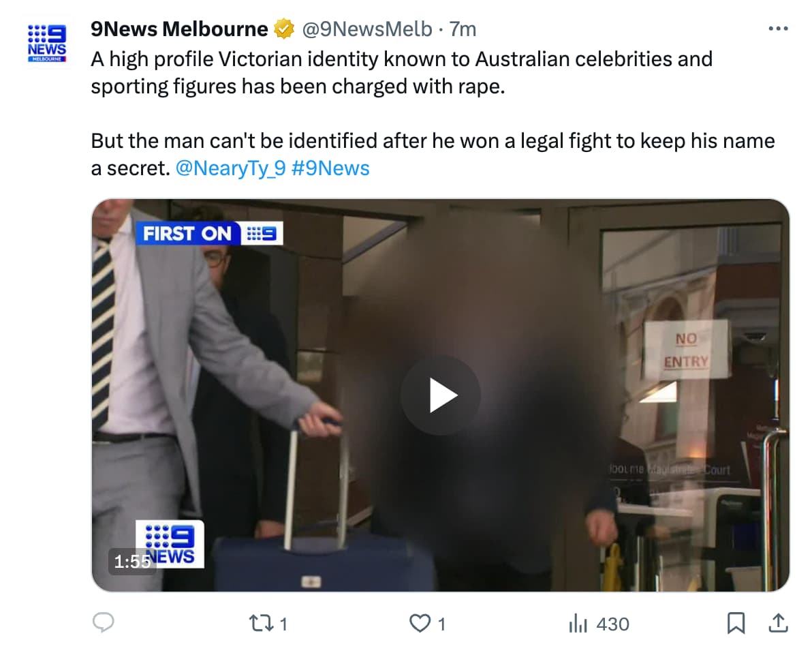Click the 9News Melbourne profile avatar
Viewport: 812px width, 653px height.
[47, 45]
